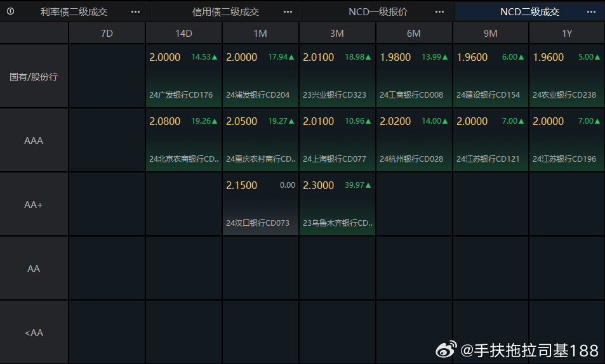Image resolution: width=605 pixels, height=364 pixels.
Task: Click the 2.0500 yield in AAA row
Action: tap(241, 122)
